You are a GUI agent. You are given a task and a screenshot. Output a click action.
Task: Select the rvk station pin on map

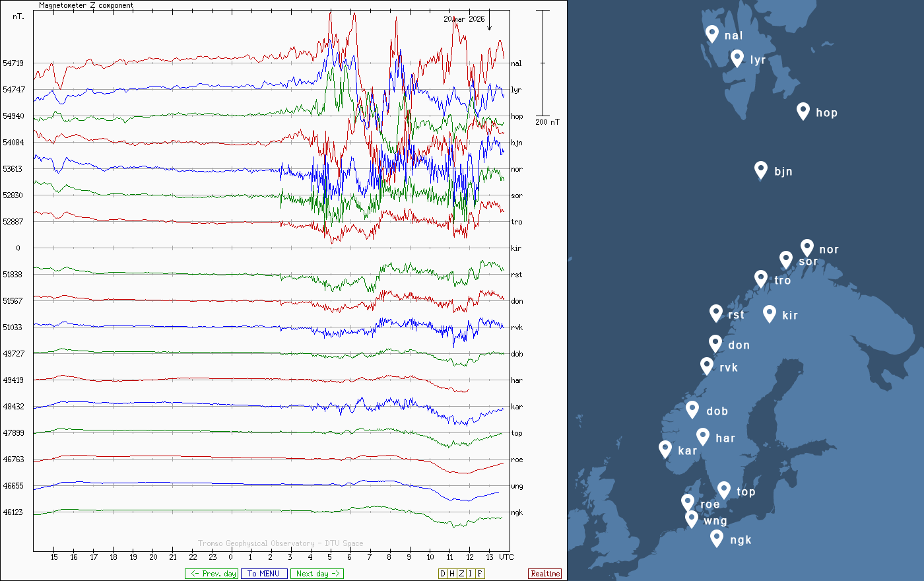pyautogui.click(x=707, y=366)
